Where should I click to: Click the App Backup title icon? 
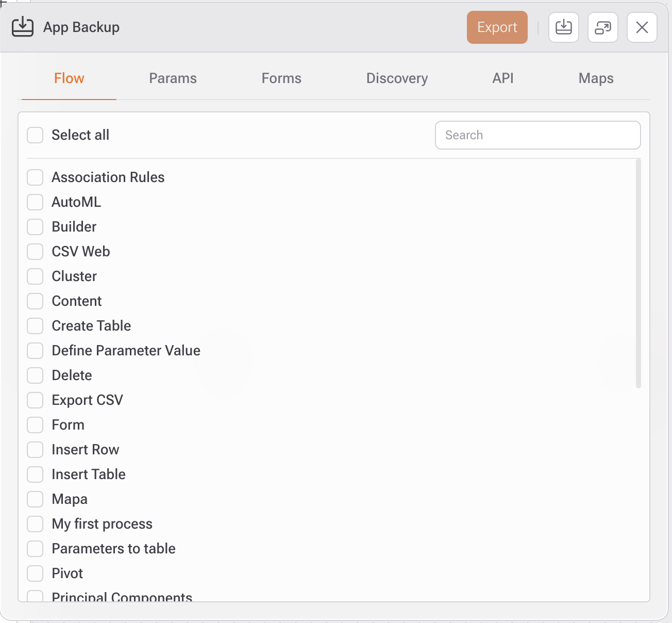click(23, 27)
